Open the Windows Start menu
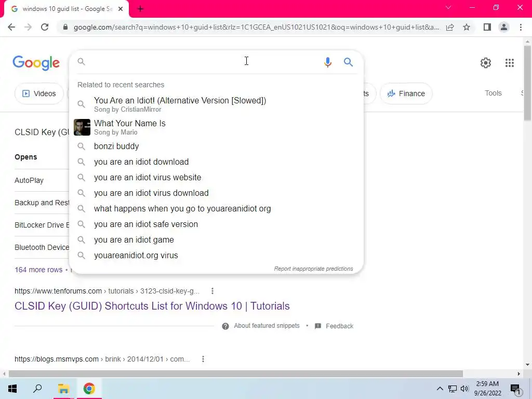This screenshot has height=399, width=532. (x=12, y=389)
